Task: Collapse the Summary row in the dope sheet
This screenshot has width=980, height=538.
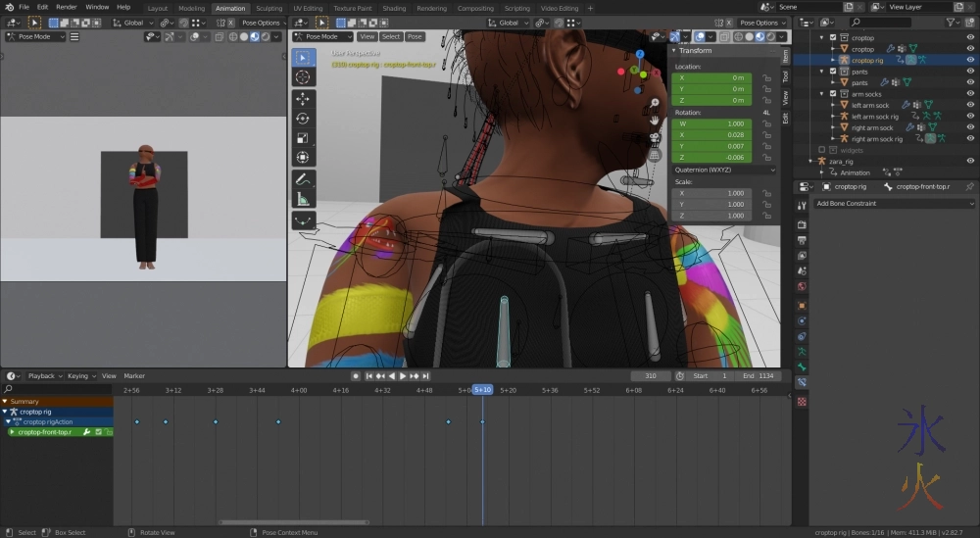Action: 5,401
